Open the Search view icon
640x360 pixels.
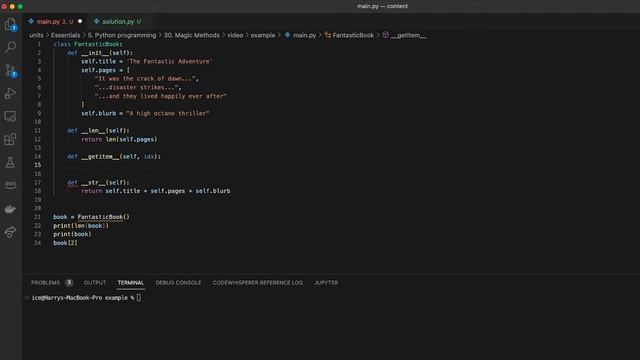pyautogui.click(x=11, y=47)
